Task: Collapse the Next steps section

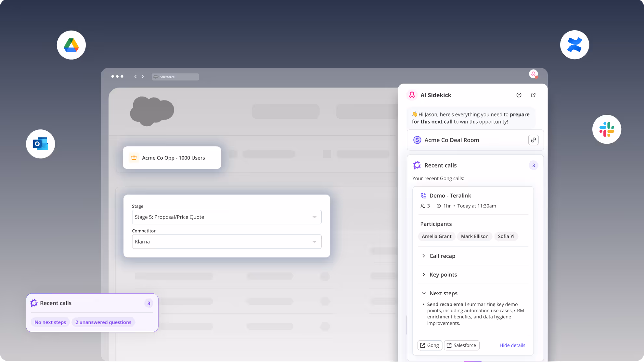Action: click(443, 293)
